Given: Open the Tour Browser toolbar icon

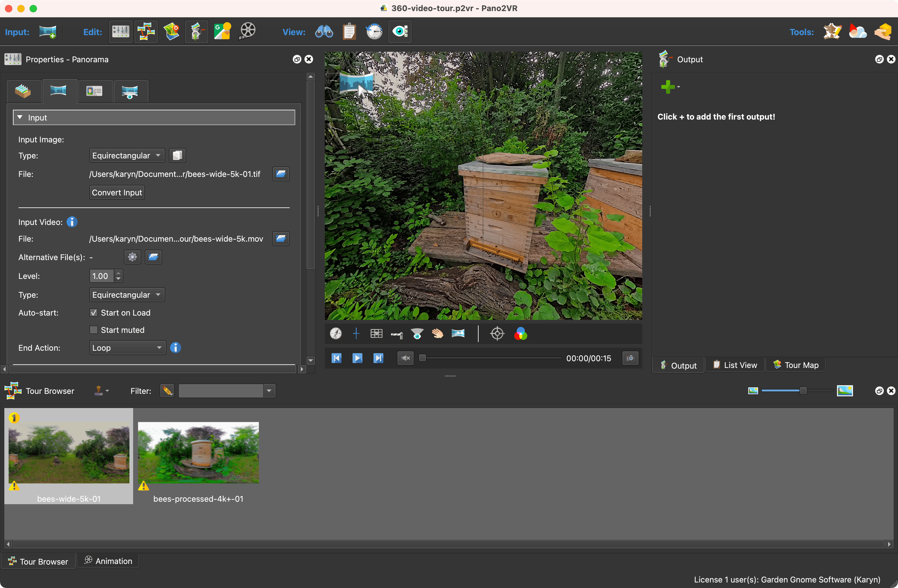Looking at the screenshot, I should point(146,32).
